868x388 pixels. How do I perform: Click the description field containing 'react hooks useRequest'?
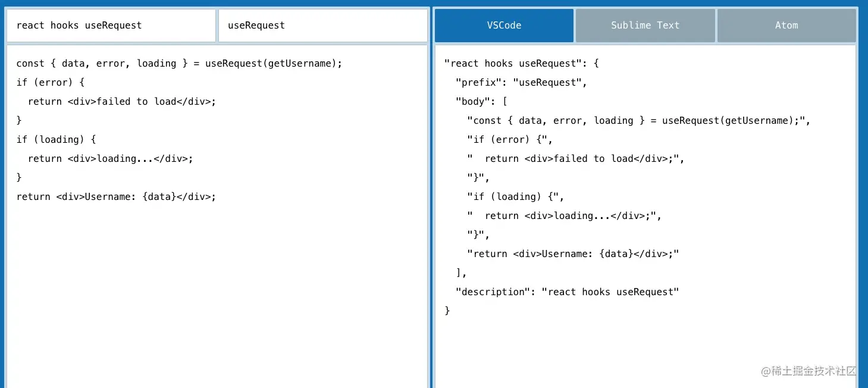click(x=111, y=26)
